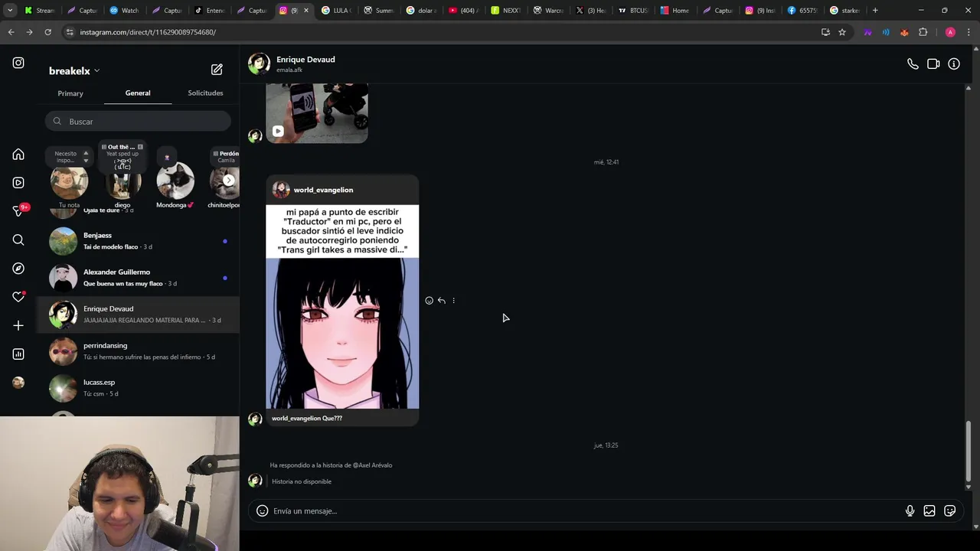This screenshot has height=551, width=980.
Task: Open more options for the shared post
Action: (453, 301)
